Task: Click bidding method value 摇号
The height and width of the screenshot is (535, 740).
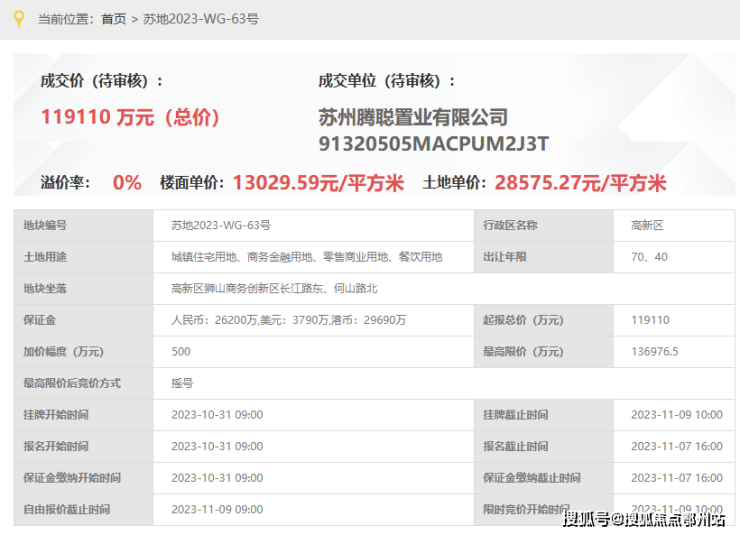Action: (182, 383)
